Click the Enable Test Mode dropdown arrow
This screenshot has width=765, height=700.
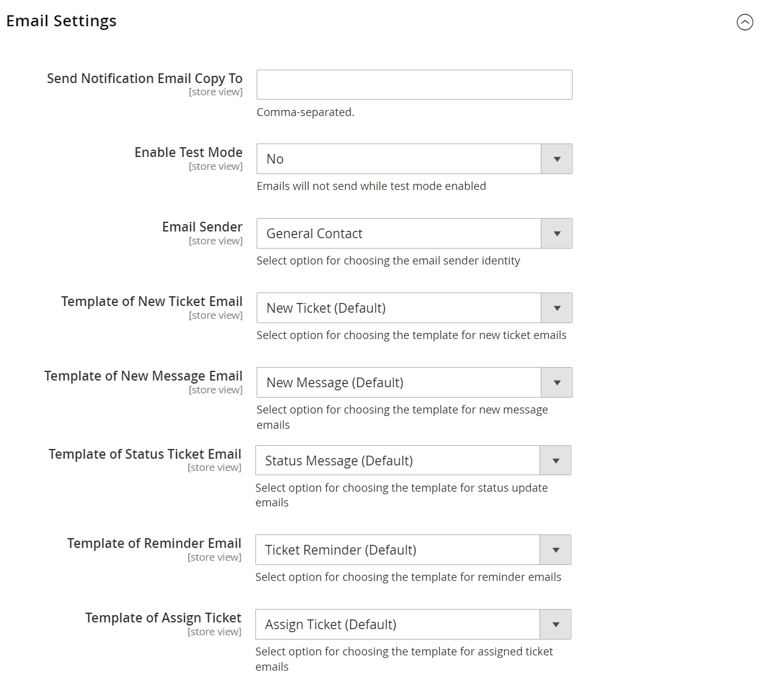pos(557,159)
